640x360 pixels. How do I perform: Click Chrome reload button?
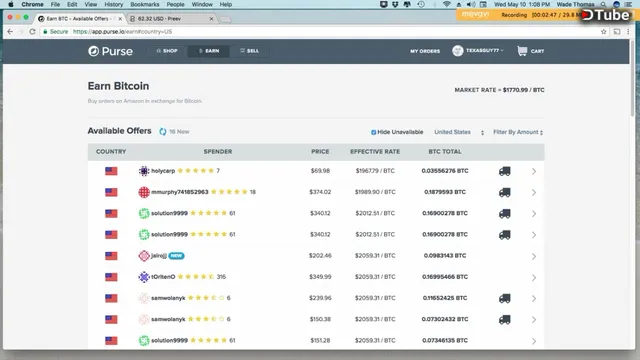coord(32,31)
